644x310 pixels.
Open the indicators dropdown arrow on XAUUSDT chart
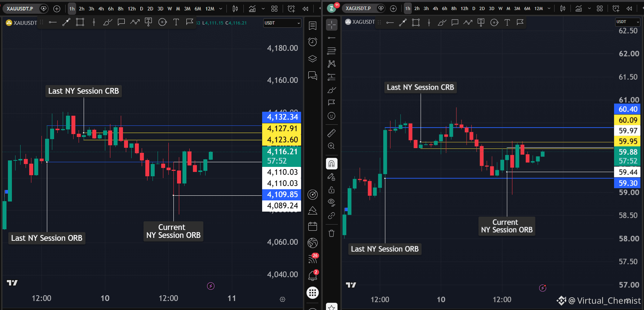tap(263, 9)
